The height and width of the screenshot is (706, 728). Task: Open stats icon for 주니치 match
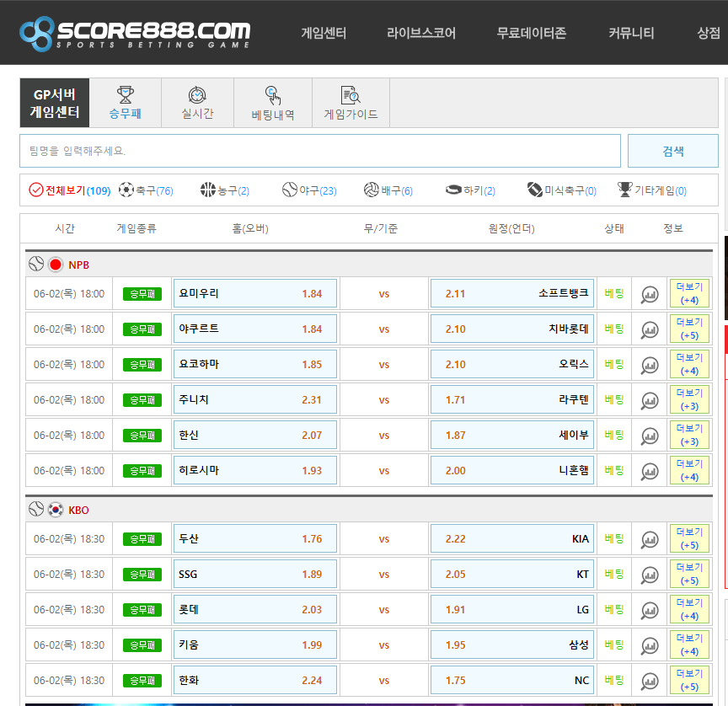(x=650, y=400)
